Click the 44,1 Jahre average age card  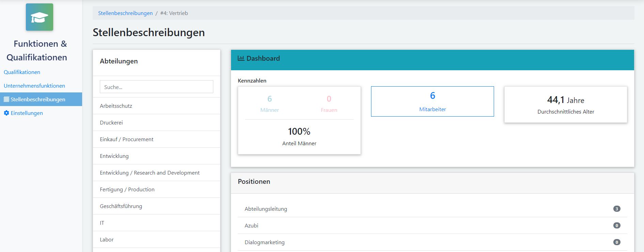(566, 104)
